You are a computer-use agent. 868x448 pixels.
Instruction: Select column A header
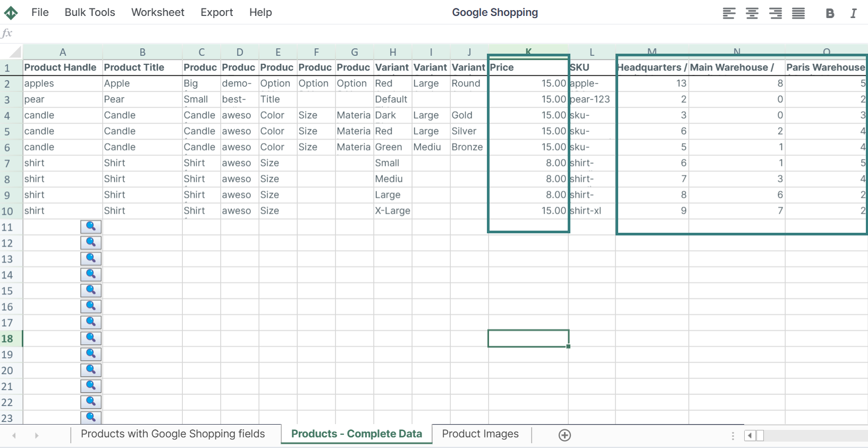click(x=63, y=52)
